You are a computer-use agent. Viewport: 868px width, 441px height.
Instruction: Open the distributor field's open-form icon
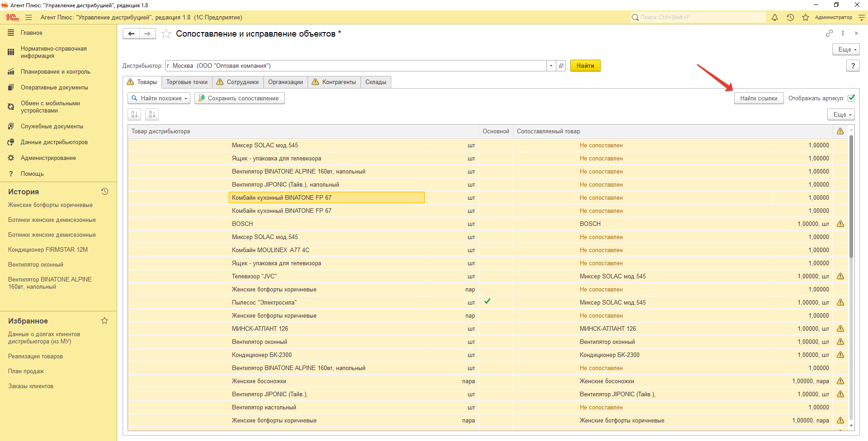pyautogui.click(x=561, y=66)
